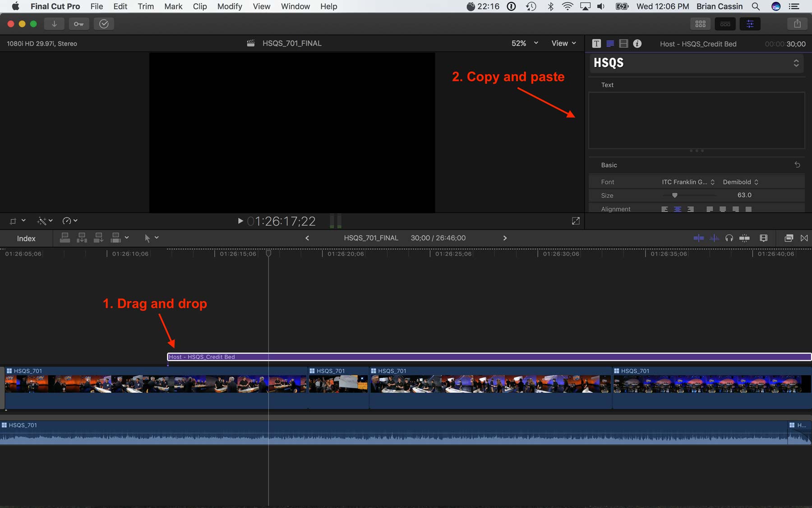
Task: Switch to the Text inspector tab
Action: 610,44
